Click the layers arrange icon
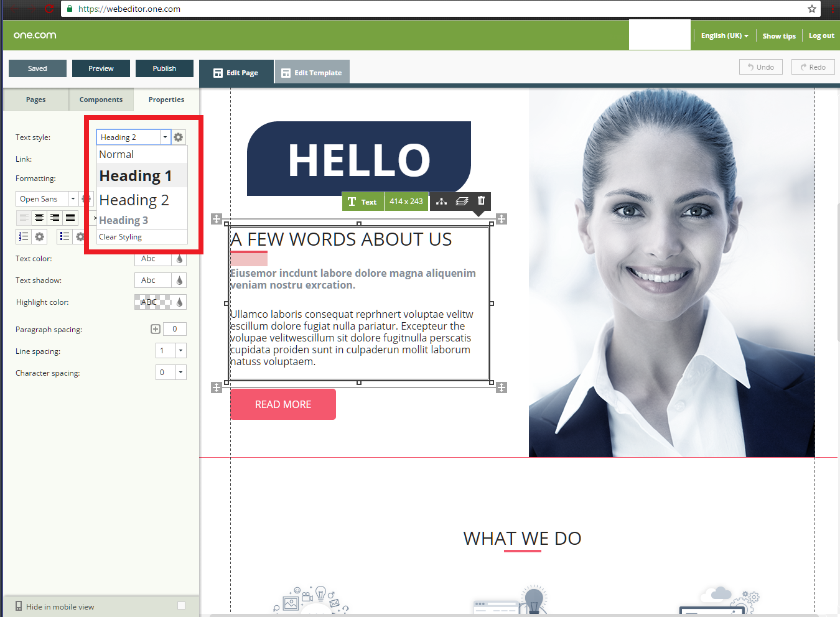This screenshot has width=840, height=617. tap(462, 201)
